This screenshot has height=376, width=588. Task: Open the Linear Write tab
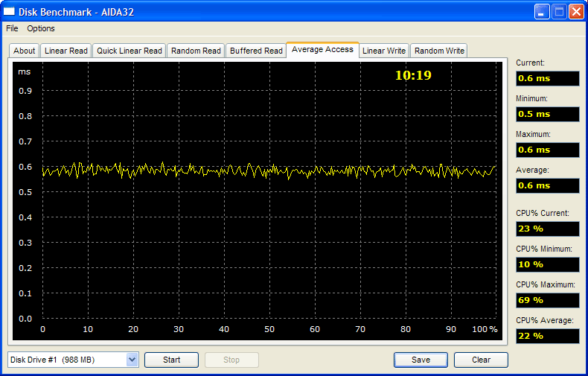(384, 51)
